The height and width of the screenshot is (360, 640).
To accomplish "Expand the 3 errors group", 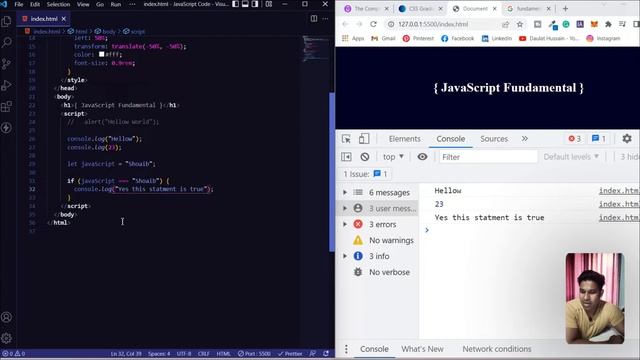I will click(x=345, y=224).
